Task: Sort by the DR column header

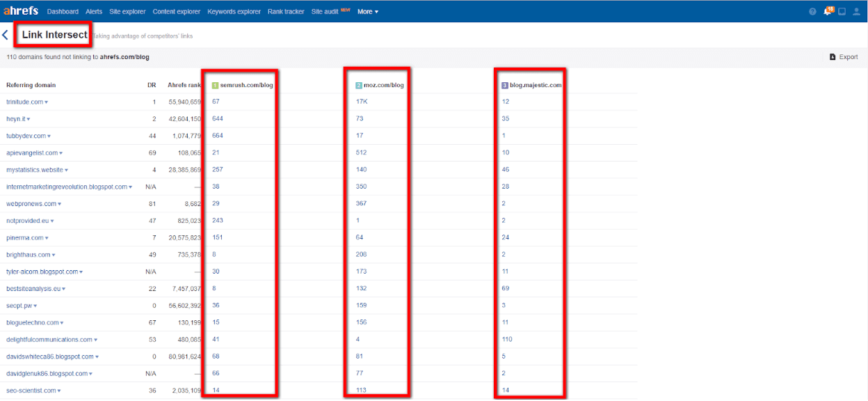Action: pos(152,85)
